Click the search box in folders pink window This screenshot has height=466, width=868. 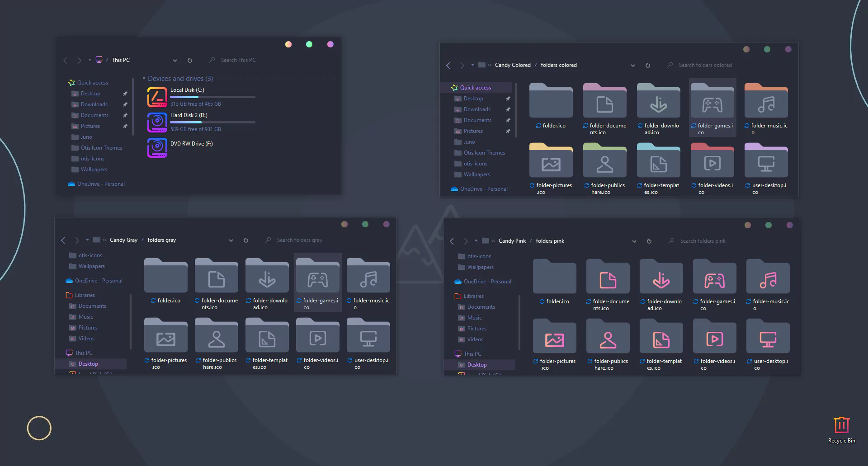[x=703, y=241]
